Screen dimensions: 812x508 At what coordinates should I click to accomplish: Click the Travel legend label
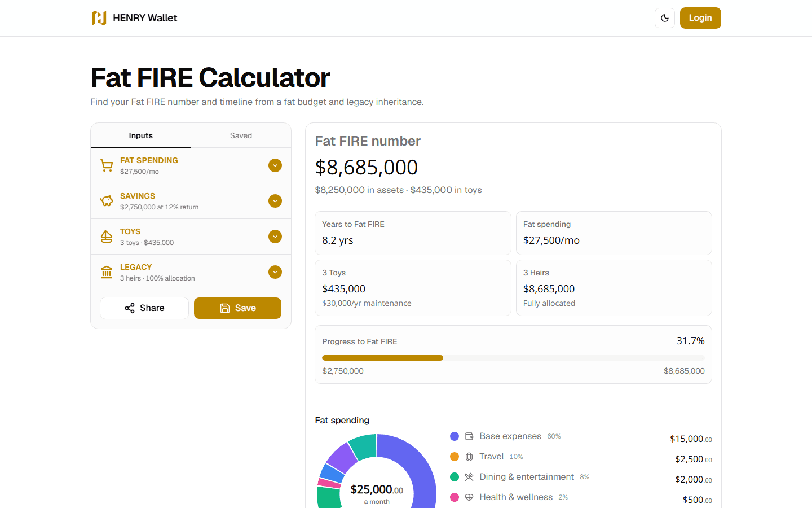click(492, 457)
